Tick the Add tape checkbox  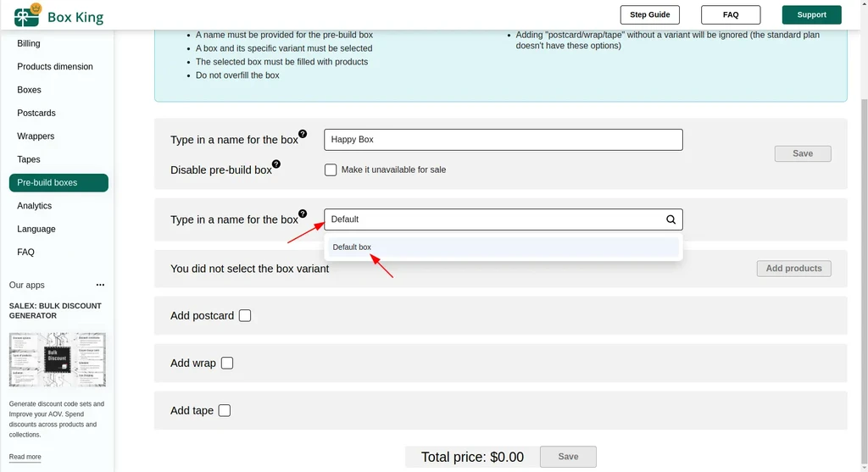[x=224, y=411]
